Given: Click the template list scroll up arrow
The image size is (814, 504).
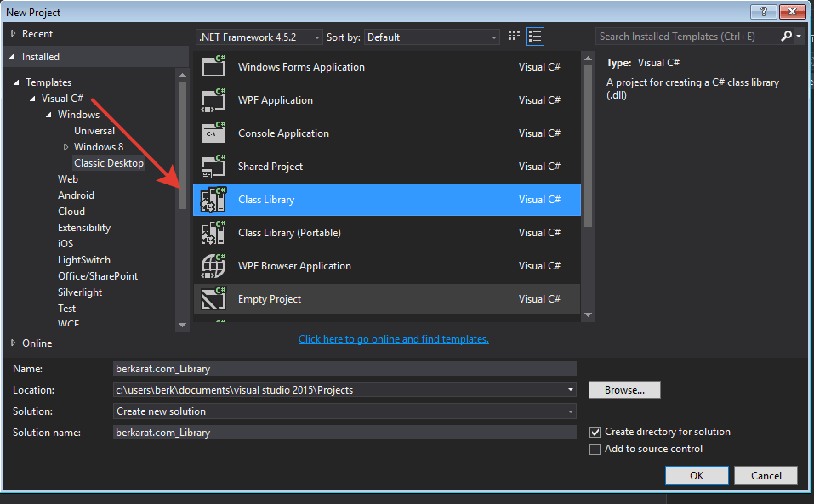Looking at the screenshot, I should click(588, 58).
